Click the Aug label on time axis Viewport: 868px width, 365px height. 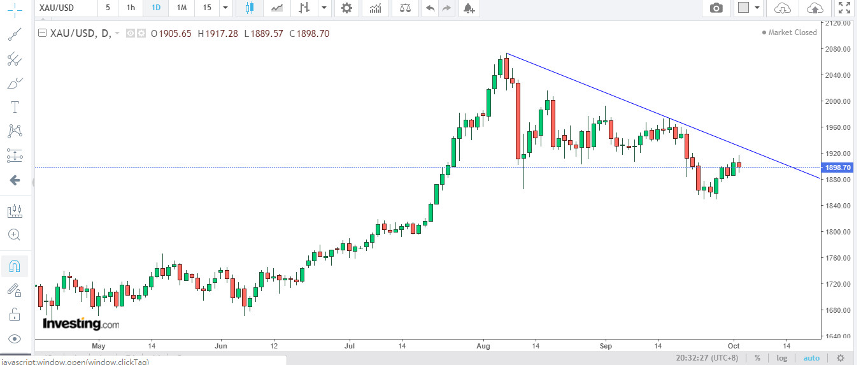click(x=483, y=346)
